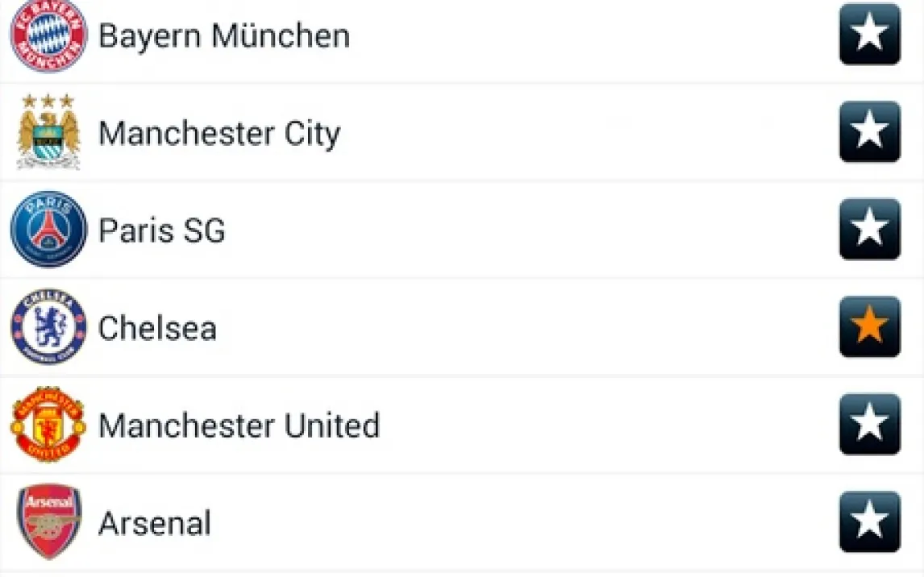The image size is (924, 577).
Task: Click the Manchester City club crest
Action: [48, 132]
